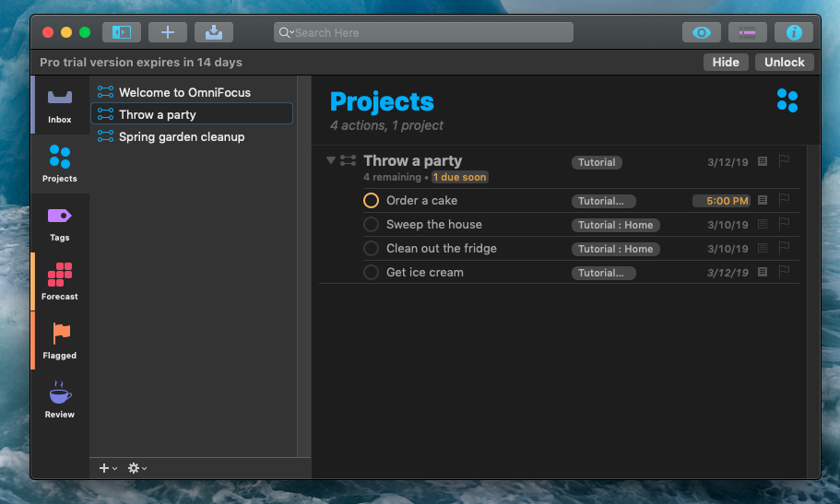Click the Throw a party heading in outline

coord(412,160)
